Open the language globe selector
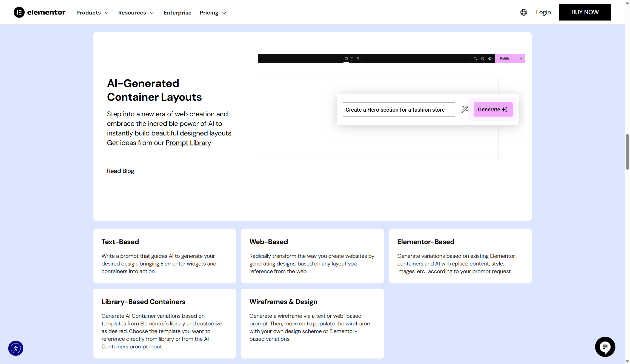The width and height of the screenshot is (630, 364). pos(523,12)
